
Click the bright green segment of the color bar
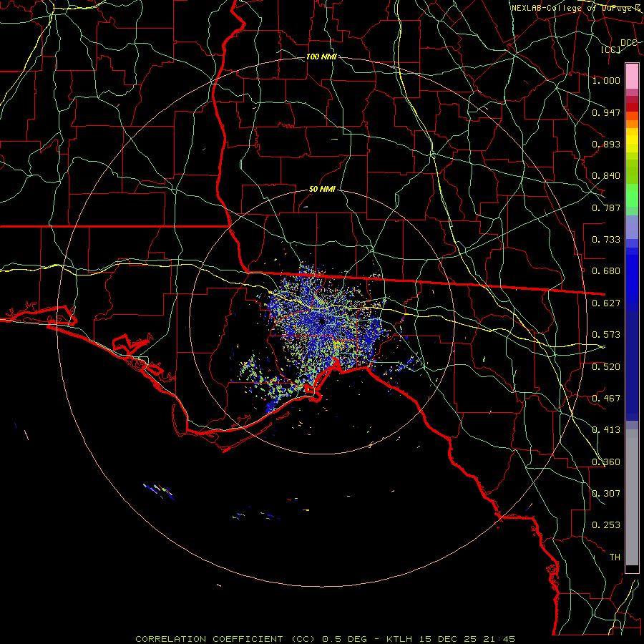tap(632, 195)
